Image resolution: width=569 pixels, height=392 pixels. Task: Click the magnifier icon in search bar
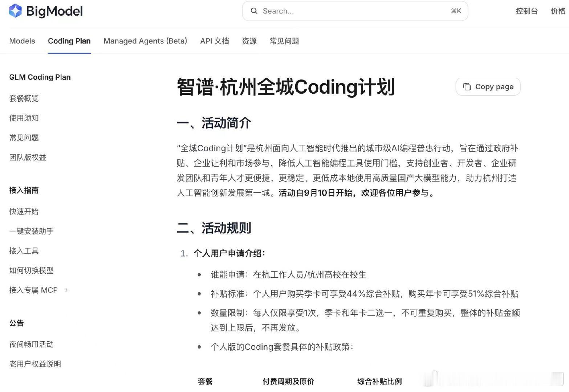254,11
